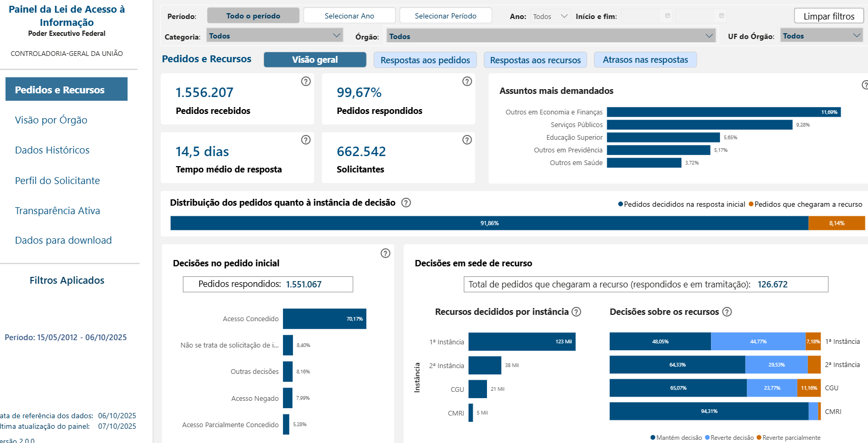
Task: Open help icon for Tempo médio de resposta
Action: pos(306,140)
